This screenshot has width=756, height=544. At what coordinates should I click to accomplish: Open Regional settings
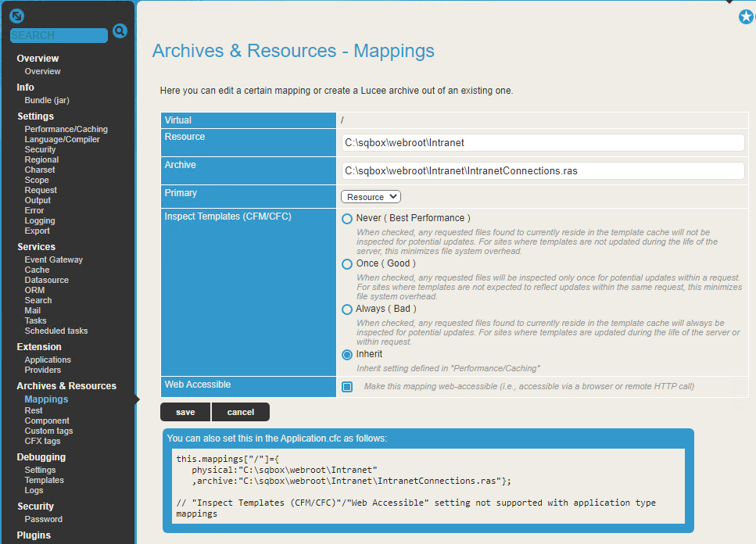(41, 159)
